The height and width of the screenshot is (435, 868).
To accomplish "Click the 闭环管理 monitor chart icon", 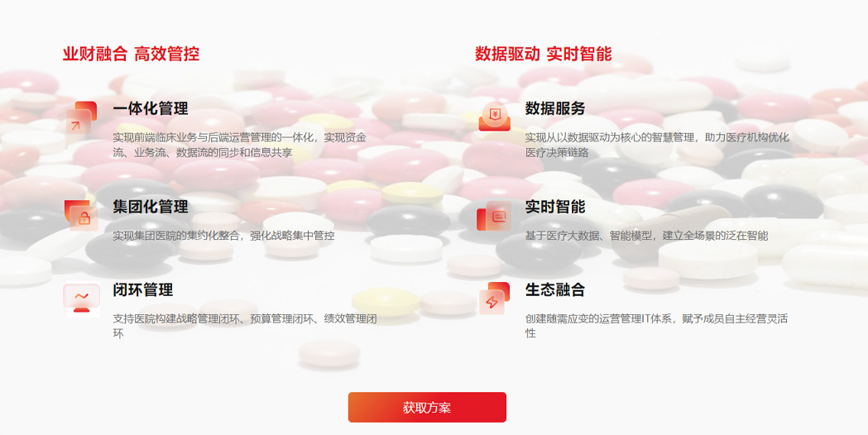I will [81, 299].
